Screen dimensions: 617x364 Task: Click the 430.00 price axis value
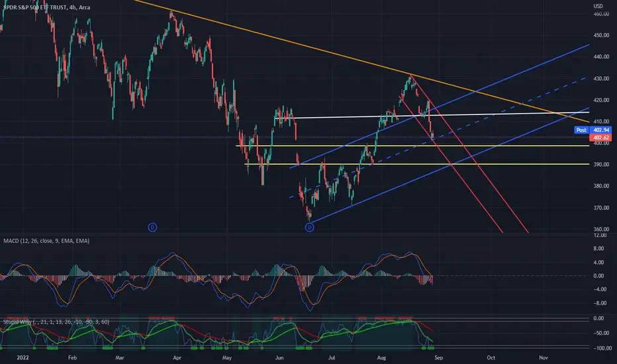pyautogui.click(x=601, y=78)
